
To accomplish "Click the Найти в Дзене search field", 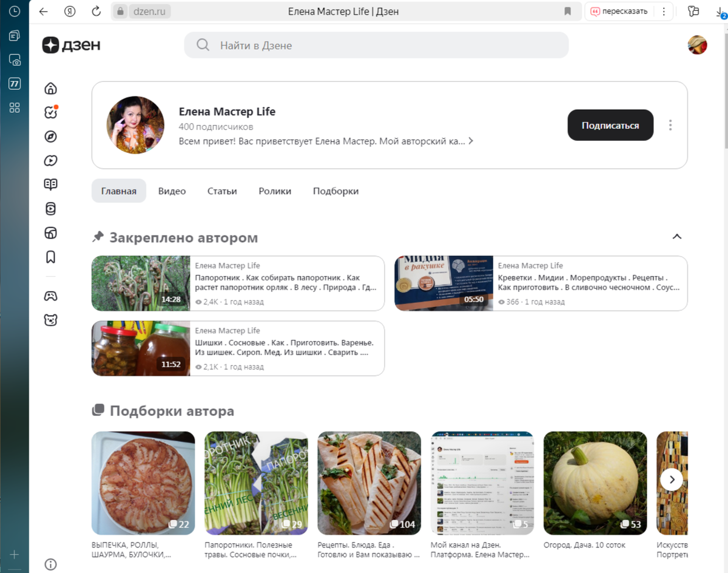I will click(376, 45).
